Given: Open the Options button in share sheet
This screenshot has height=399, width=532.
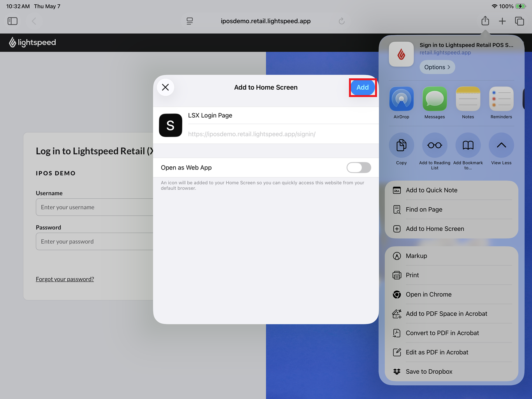Looking at the screenshot, I should pyautogui.click(x=437, y=67).
